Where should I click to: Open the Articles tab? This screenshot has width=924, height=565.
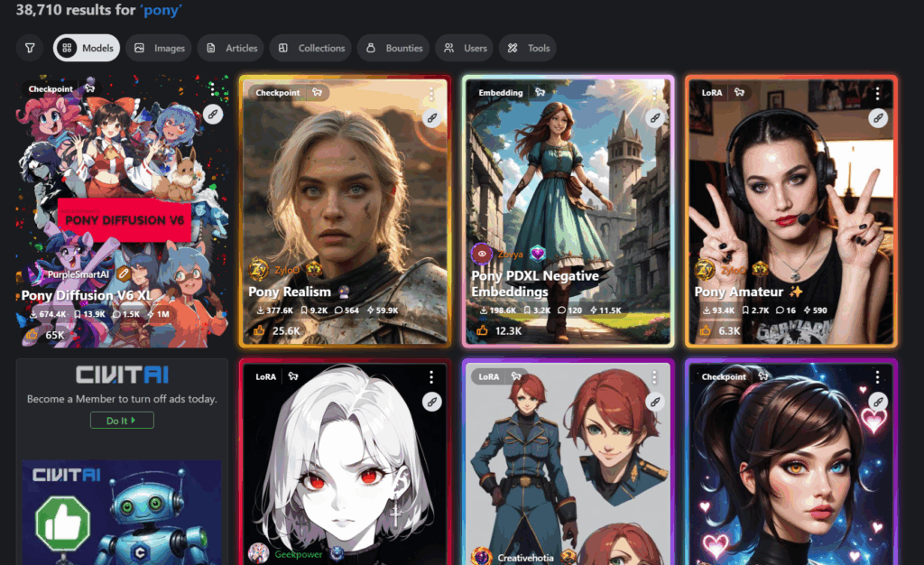[230, 48]
